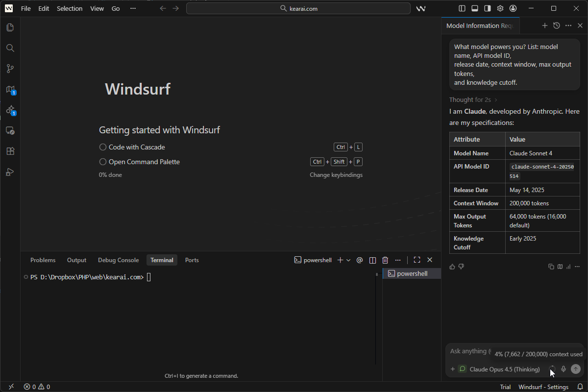Image resolution: width=588 pixels, height=392 pixels.
Task: Expand the Thought for 2s section
Action: (x=473, y=99)
